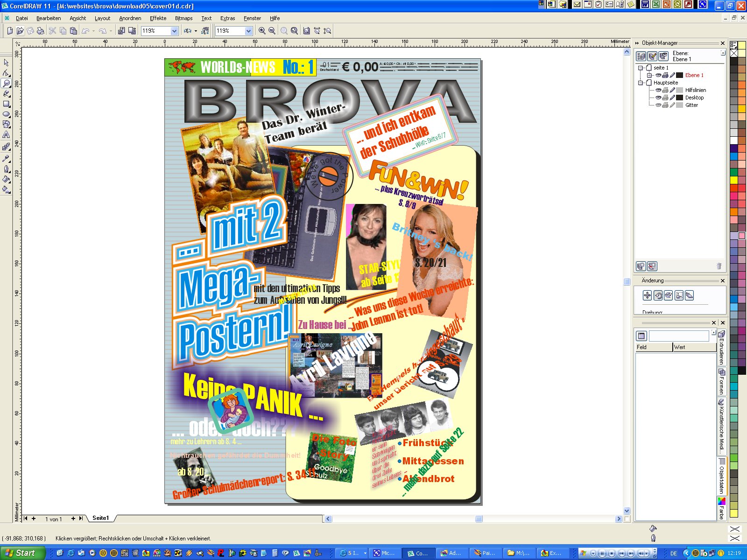
Task: Open the Bearbeiten menu
Action: 49,18
